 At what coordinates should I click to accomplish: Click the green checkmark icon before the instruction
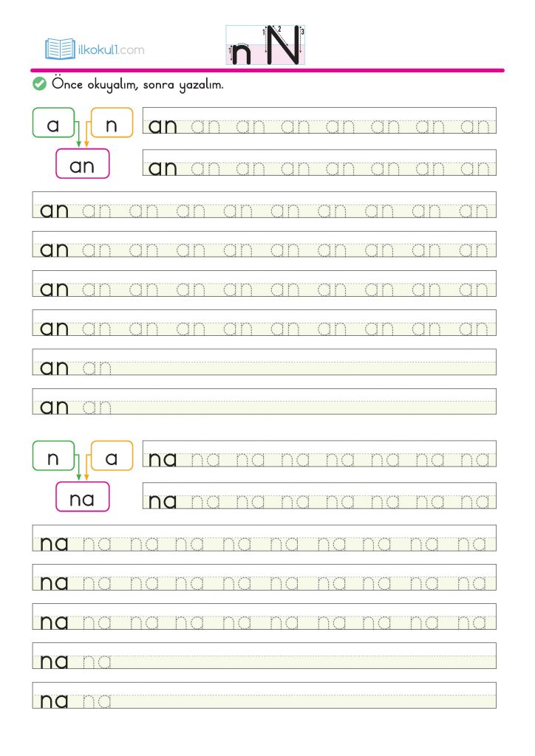[x=39, y=85]
